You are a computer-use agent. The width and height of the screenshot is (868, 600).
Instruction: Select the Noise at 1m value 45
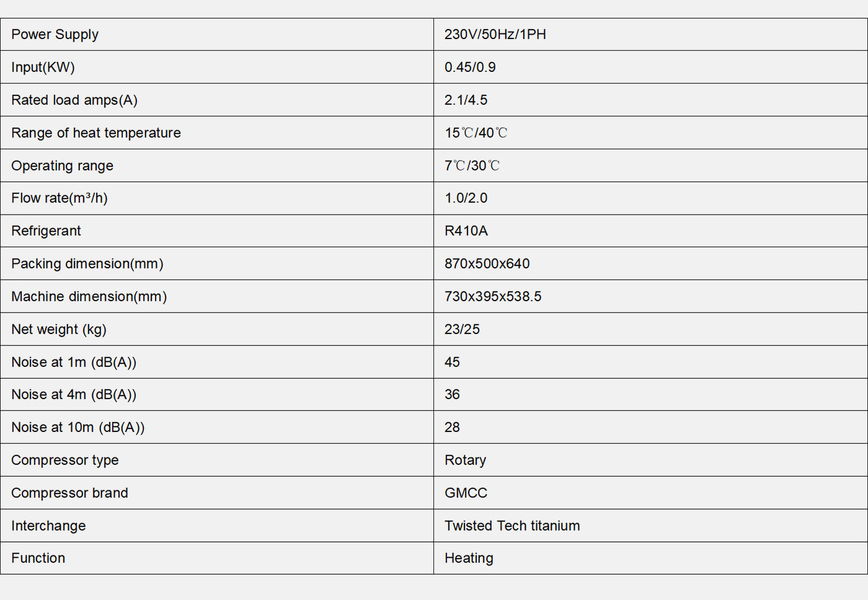(x=452, y=363)
